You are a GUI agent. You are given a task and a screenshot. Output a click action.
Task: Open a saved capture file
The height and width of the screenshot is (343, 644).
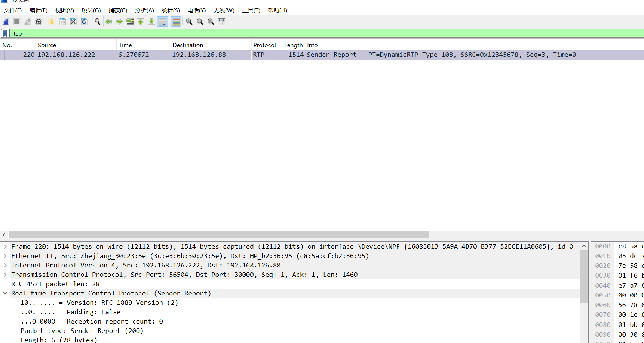[x=51, y=21]
